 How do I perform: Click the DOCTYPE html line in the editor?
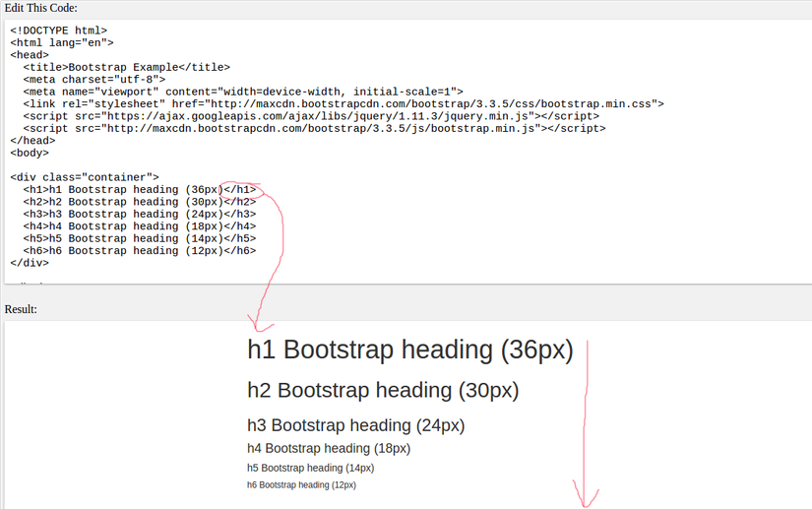[58, 31]
